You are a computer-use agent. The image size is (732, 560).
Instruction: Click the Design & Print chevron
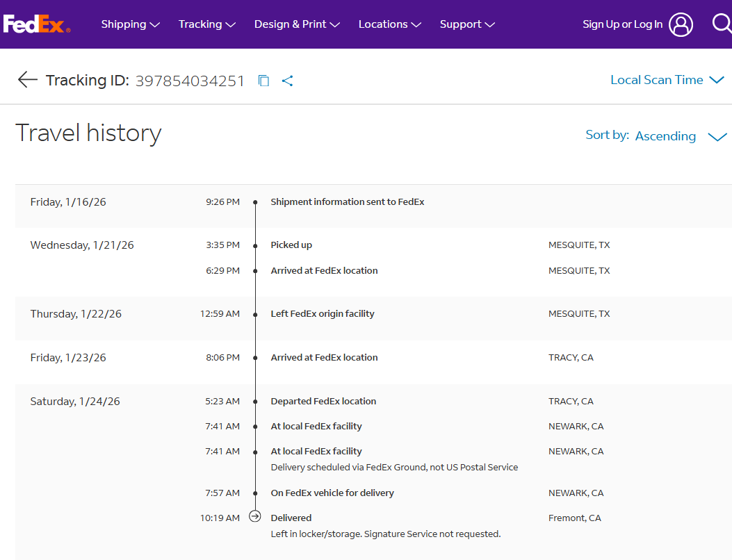click(x=335, y=25)
